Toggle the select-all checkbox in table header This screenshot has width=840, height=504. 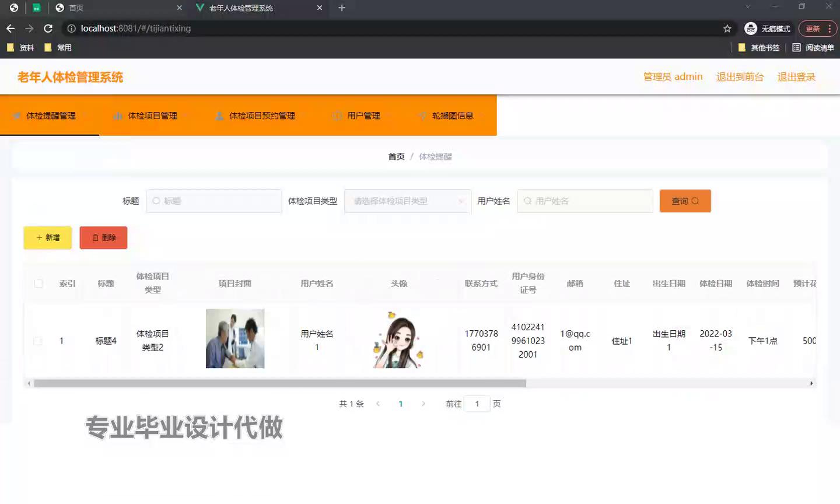click(38, 283)
